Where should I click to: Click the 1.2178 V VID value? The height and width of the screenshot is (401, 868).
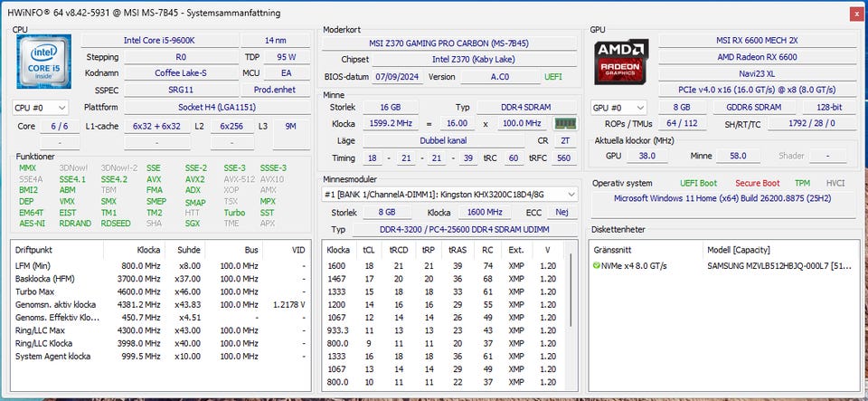click(x=289, y=305)
